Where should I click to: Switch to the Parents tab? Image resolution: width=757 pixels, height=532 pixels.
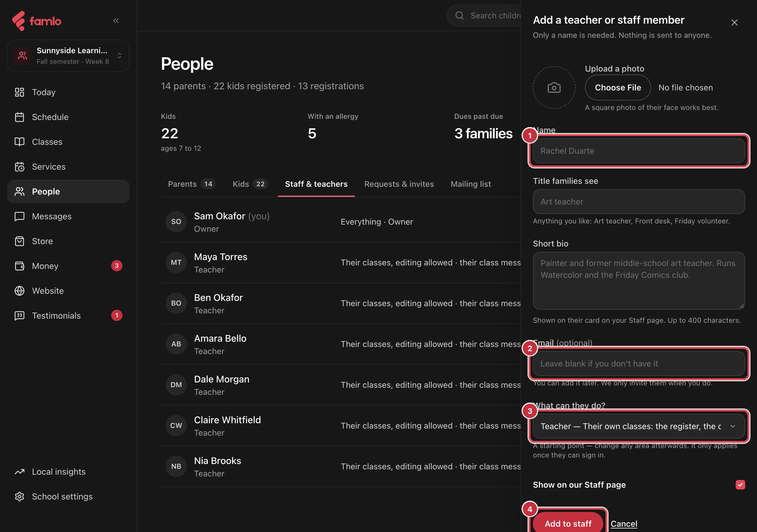pos(192,184)
